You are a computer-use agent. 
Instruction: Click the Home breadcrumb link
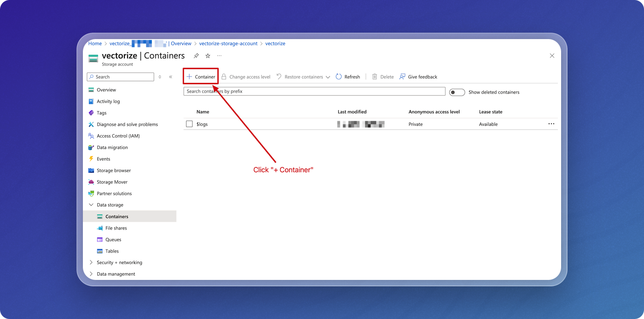pyautogui.click(x=95, y=43)
